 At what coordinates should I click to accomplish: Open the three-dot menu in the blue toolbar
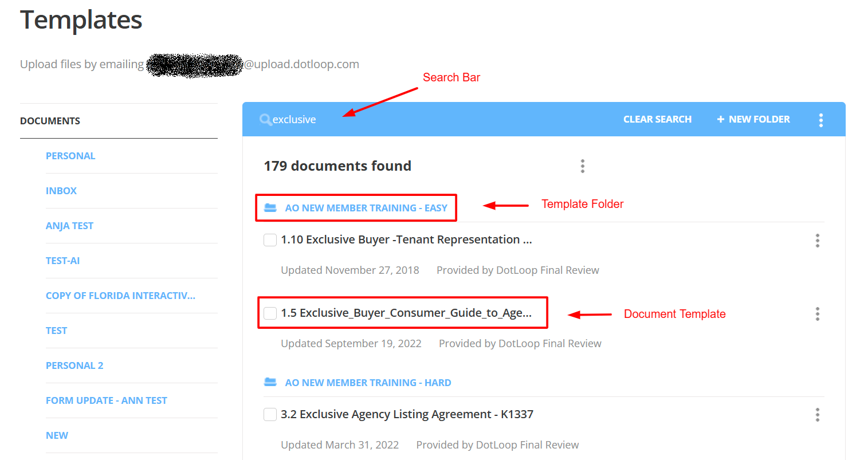821,119
